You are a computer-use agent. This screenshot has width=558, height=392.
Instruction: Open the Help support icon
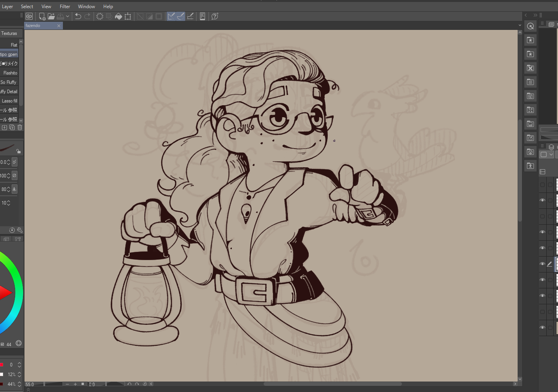(x=215, y=16)
